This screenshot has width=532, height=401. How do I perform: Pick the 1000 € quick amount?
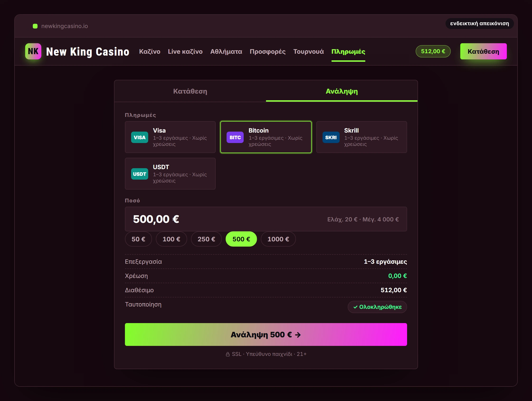[278, 239]
